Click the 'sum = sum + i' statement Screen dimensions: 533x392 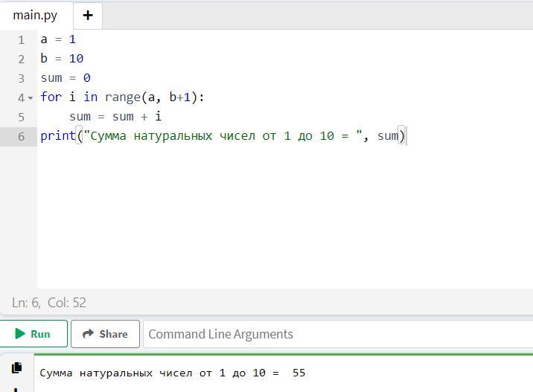[x=115, y=117]
